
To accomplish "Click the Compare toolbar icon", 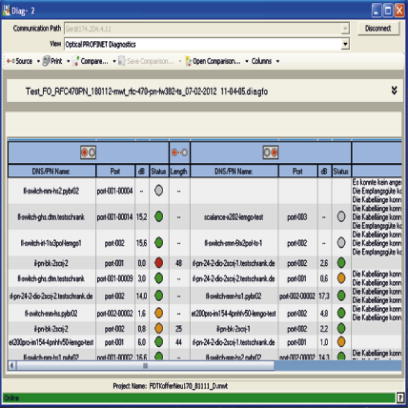I will click(x=76, y=61).
